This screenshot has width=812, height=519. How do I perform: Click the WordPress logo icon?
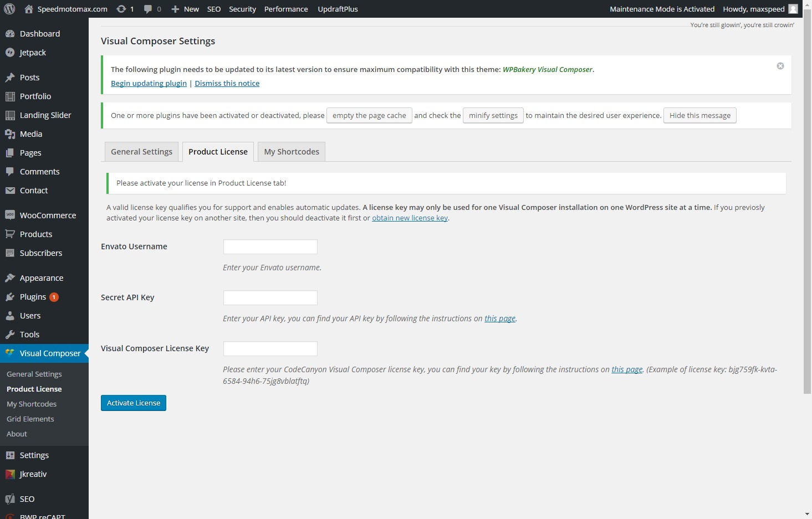coord(9,9)
